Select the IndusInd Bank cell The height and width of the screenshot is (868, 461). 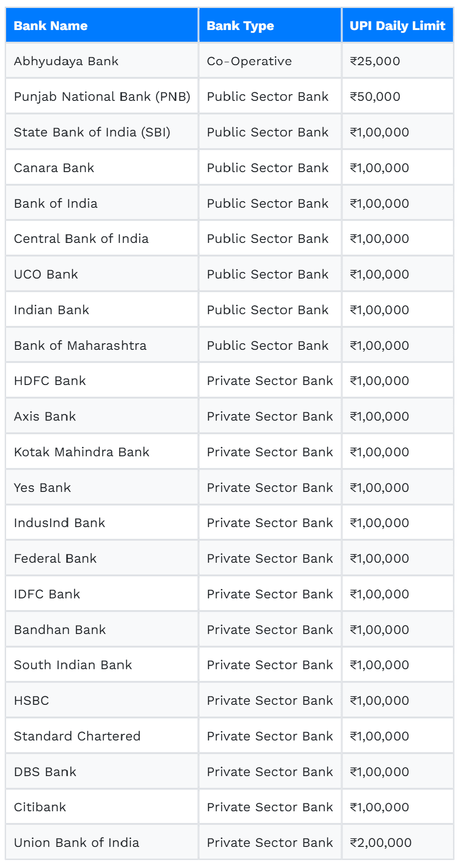[x=102, y=523]
